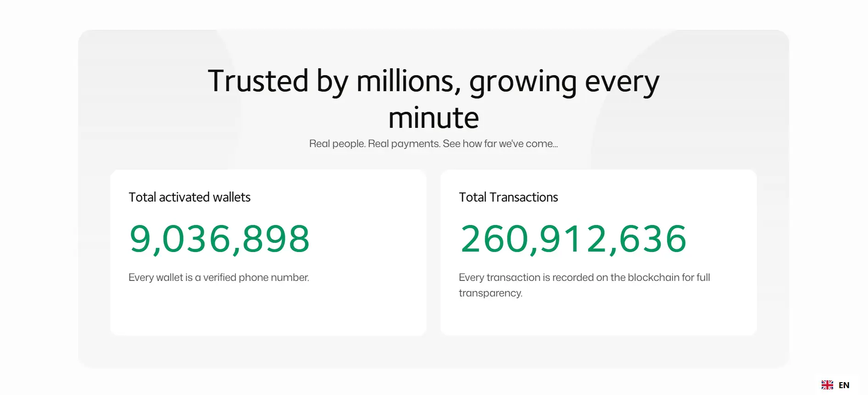Open the EN language selector
The height and width of the screenshot is (395, 868).
(x=844, y=385)
